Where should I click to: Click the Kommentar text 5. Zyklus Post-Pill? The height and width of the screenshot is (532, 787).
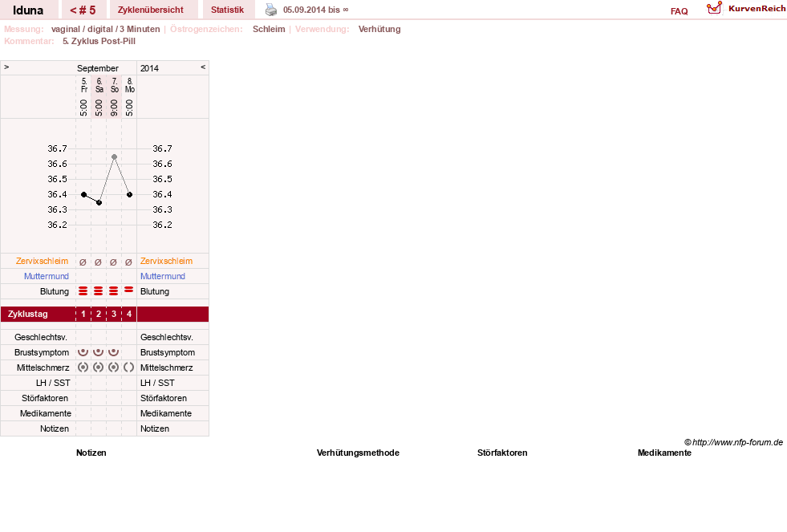[99, 41]
